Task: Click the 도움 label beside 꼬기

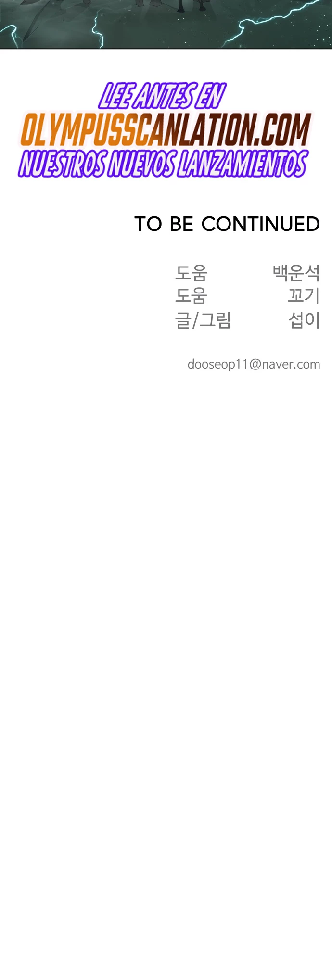Action: click(x=191, y=295)
